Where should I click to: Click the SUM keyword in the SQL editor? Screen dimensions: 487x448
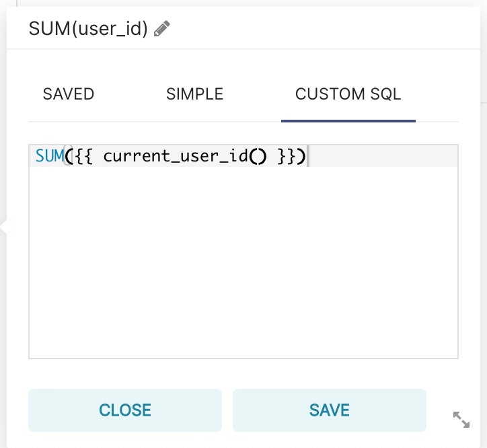tap(48, 157)
